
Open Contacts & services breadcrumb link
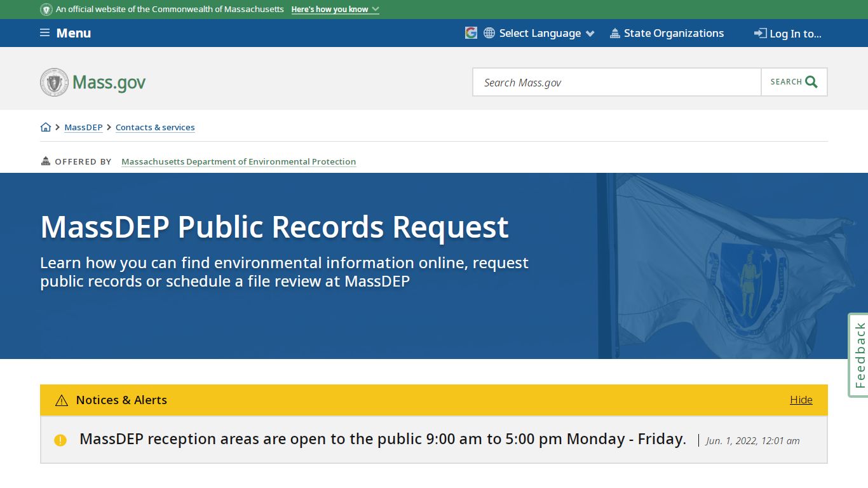(x=155, y=127)
